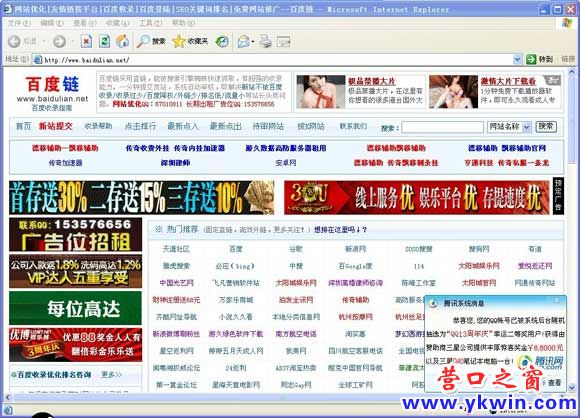Click the vertical scrollbar down arrow
The height and width of the screenshot is (418, 580).
pyautogui.click(x=571, y=387)
